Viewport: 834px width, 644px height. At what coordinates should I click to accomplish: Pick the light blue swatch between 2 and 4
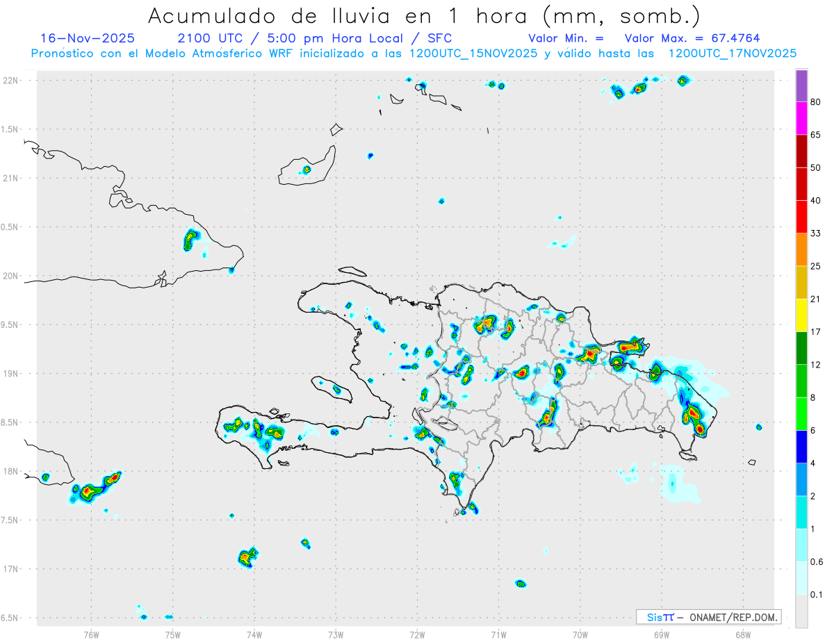(x=801, y=479)
